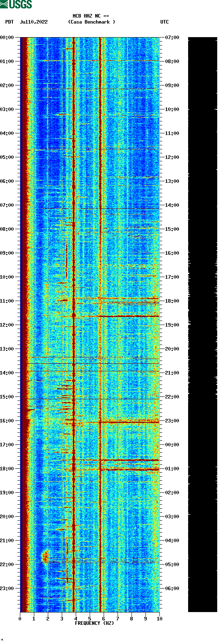The image size is (220, 644).
Task: Click the '07:00' UTC time label
Action: point(172,38)
